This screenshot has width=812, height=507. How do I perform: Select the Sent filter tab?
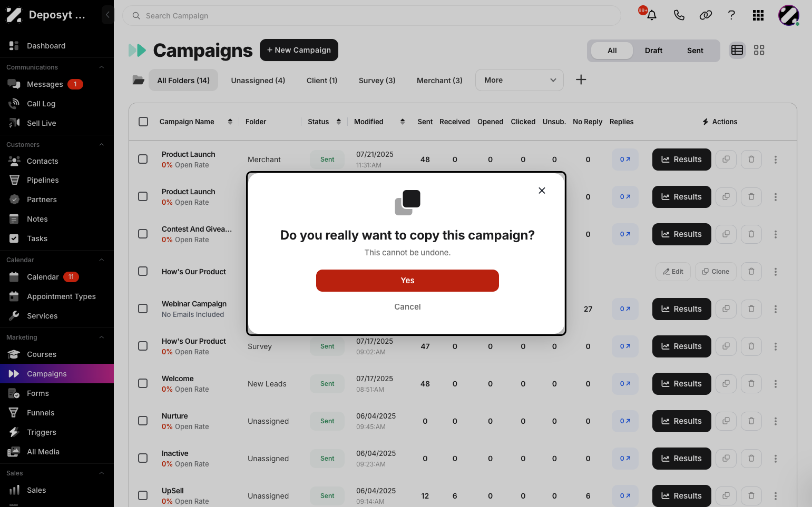(x=695, y=51)
